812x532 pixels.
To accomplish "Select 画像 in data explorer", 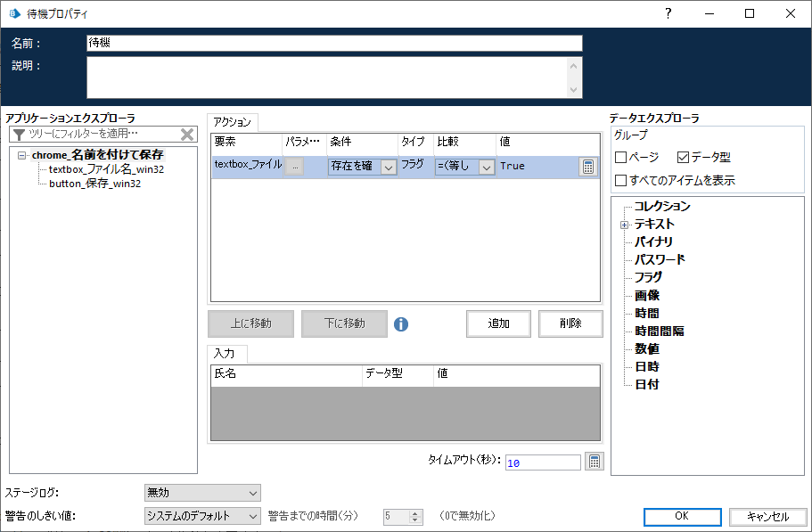I will [x=647, y=296].
